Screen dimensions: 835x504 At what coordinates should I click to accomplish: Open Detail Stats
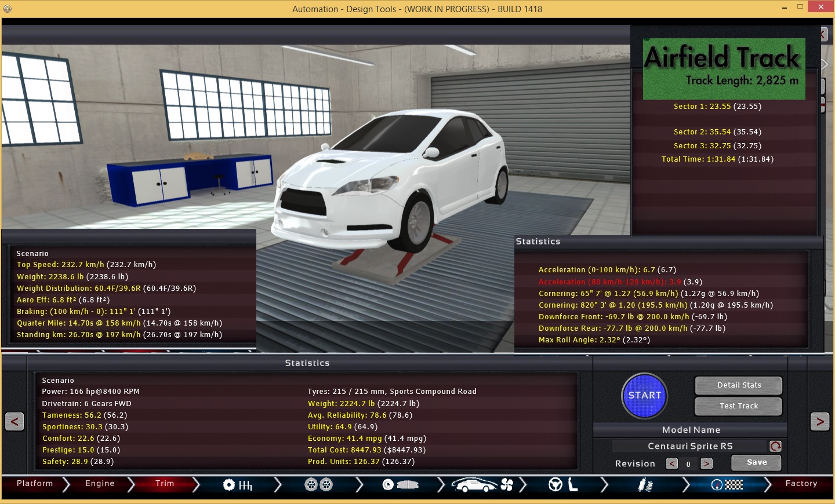pyautogui.click(x=739, y=385)
